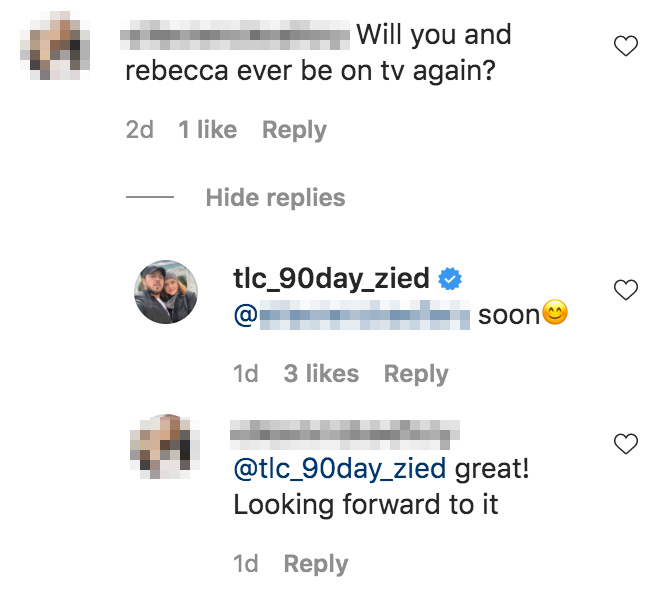647x597 pixels.
Task: Reply to the 'rebecca ever be on tv' comment
Action: pos(294,130)
